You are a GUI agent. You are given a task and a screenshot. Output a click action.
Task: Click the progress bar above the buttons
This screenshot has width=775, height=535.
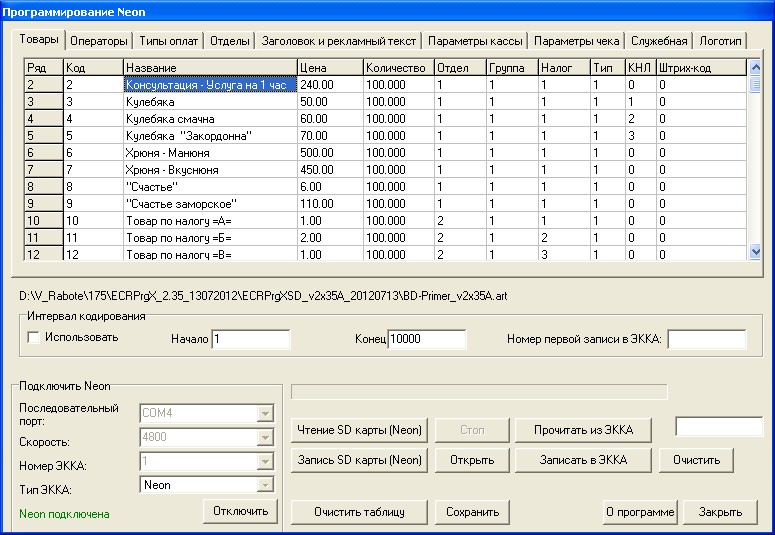479,391
